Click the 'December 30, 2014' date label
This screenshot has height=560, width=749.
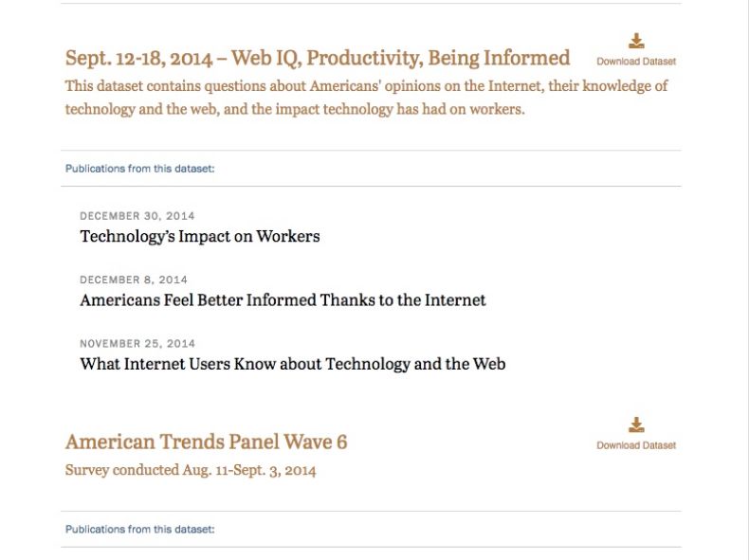coord(137,216)
